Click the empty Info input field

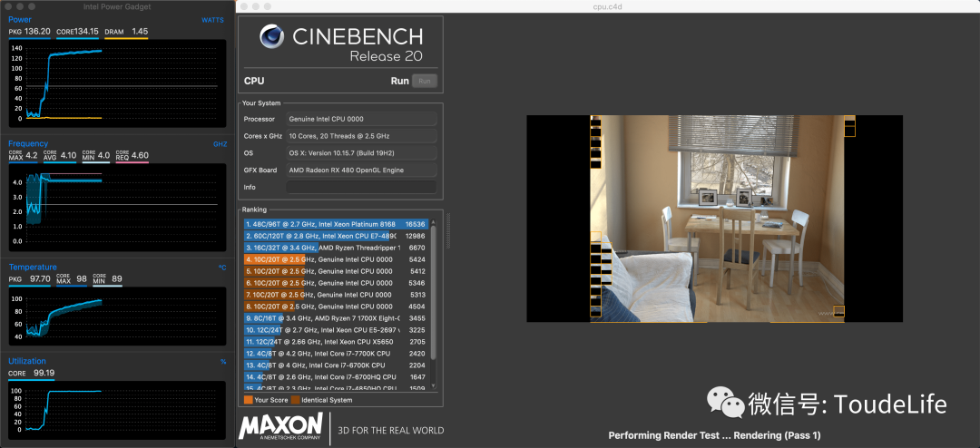tap(361, 187)
